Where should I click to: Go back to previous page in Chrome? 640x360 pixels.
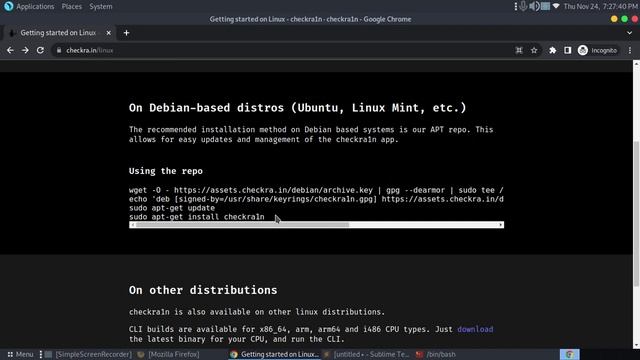(10, 50)
